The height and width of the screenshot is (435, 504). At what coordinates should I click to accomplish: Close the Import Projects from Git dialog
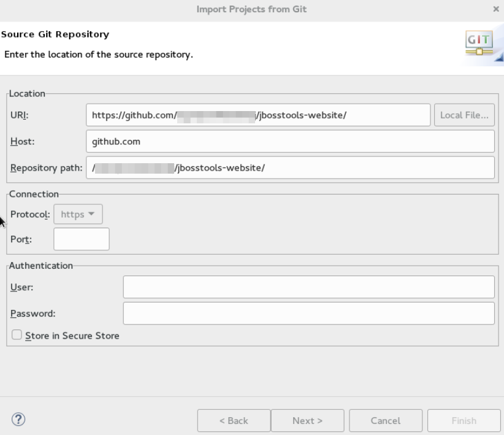coord(495,9)
